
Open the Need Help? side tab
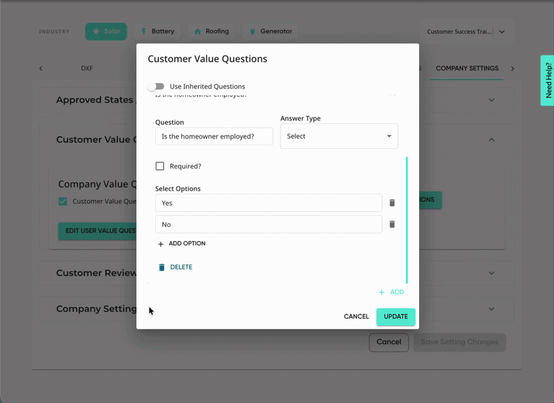pyautogui.click(x=547, y=81)
